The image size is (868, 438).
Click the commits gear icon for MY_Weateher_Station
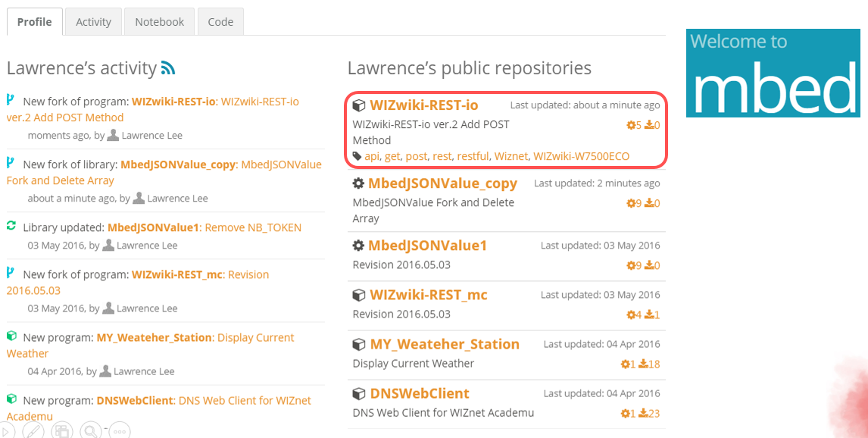click(624, 364)
